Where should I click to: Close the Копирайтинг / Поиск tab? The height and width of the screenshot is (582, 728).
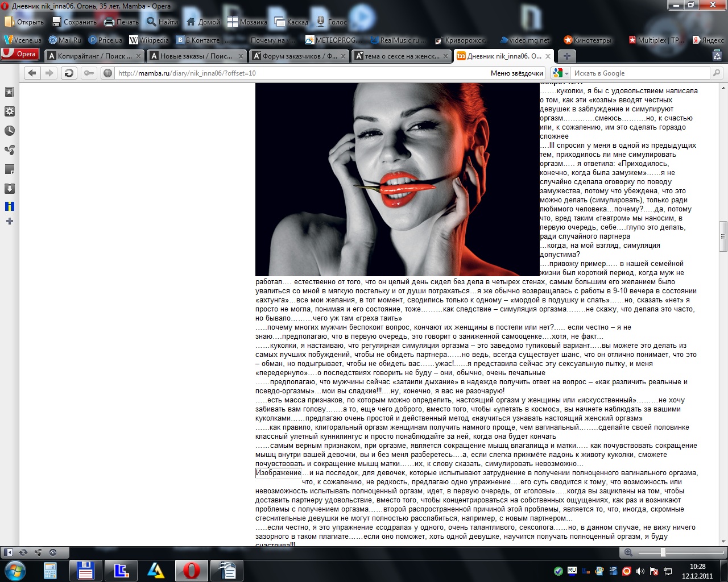(x=138, y=56)
